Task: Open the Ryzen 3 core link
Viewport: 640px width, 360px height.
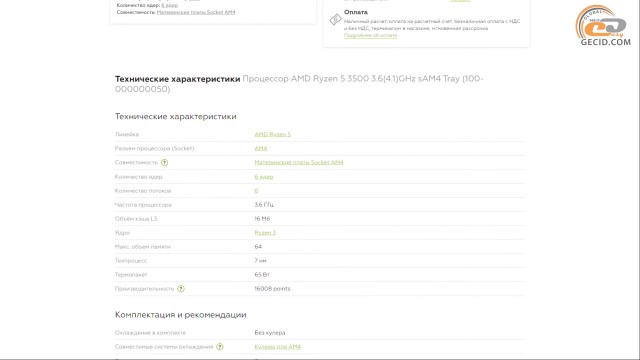Action: 265,233
